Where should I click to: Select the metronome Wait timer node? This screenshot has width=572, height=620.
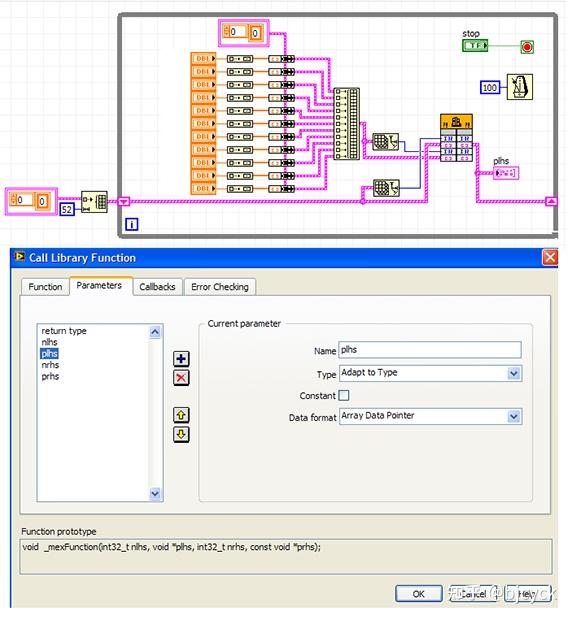519,87
